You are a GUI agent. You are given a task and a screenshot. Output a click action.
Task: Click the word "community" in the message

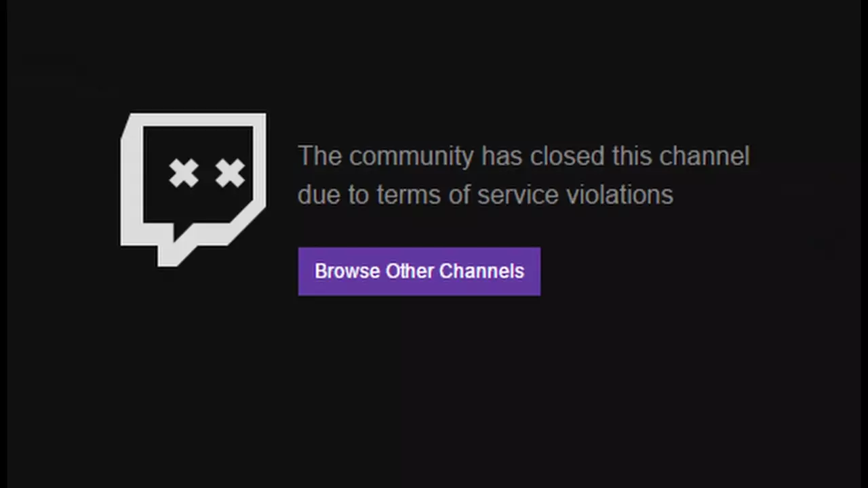point(411,158)
